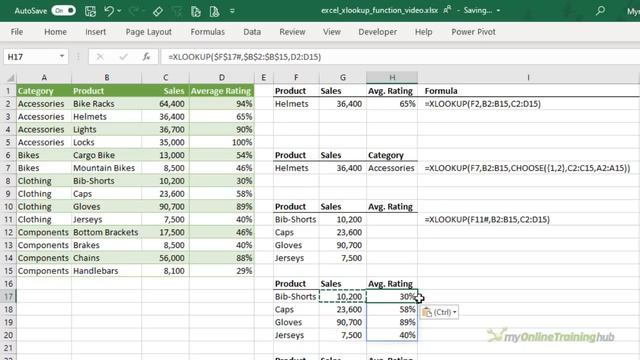Select Gloves in cell F19
This screenshot has width=640, height=360.
[x=296, y=322]
